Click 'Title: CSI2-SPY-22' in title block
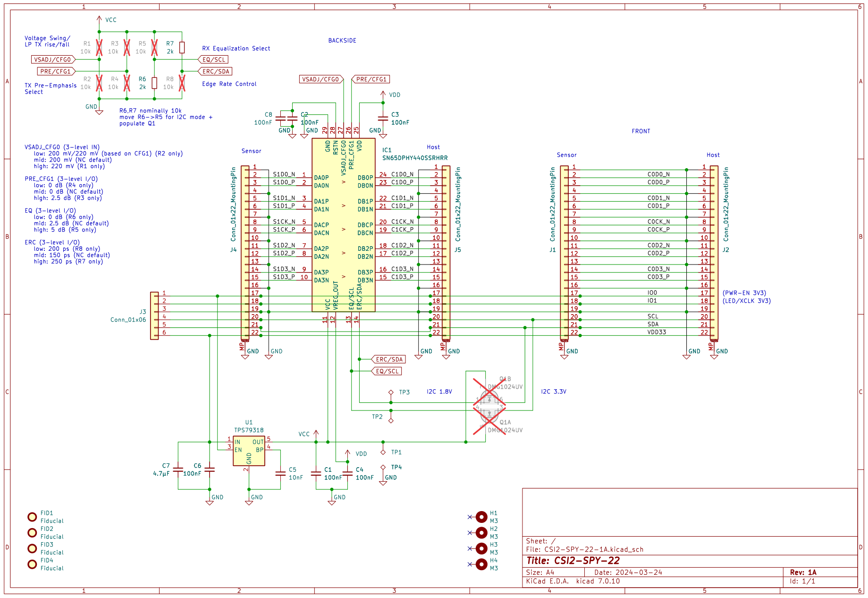This screenshot has width=868, height=598. click(573, 561)
